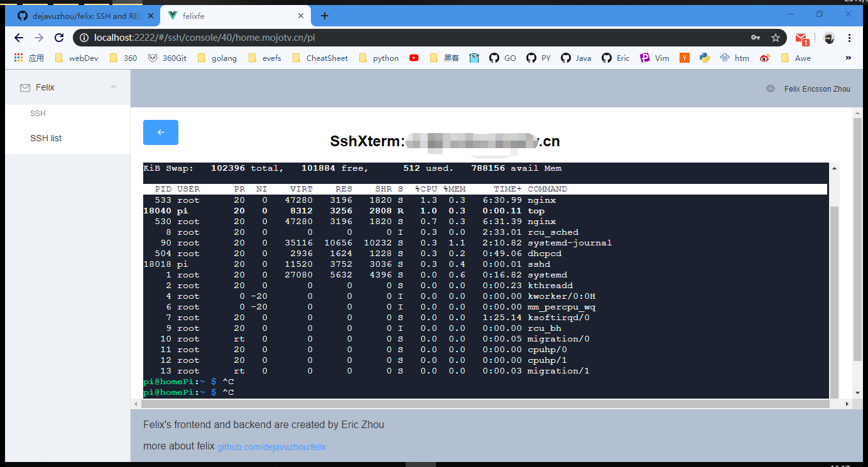The height and width of the screenshot is (467, 868).
Task: Click terminal scrollbar up arrow
Action: pos(835,168)
